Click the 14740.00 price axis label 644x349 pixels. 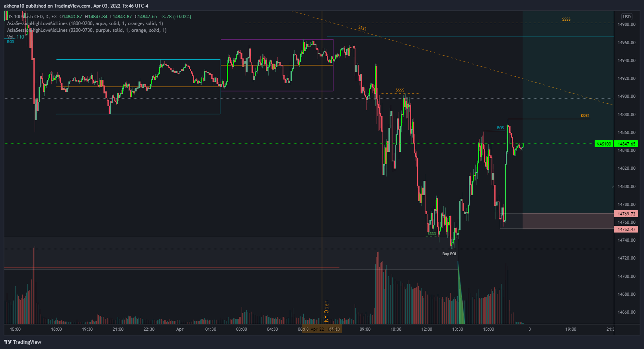pyautogui.click(x=626, y=240)
